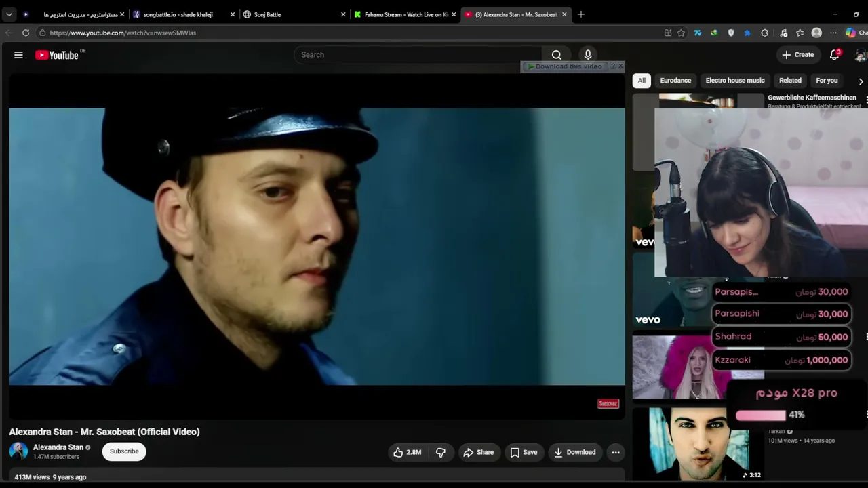This screenshot has height=488, width=868.
Task: Open the Alexandra Stan channel name link
Action: [x=58, y=447]
